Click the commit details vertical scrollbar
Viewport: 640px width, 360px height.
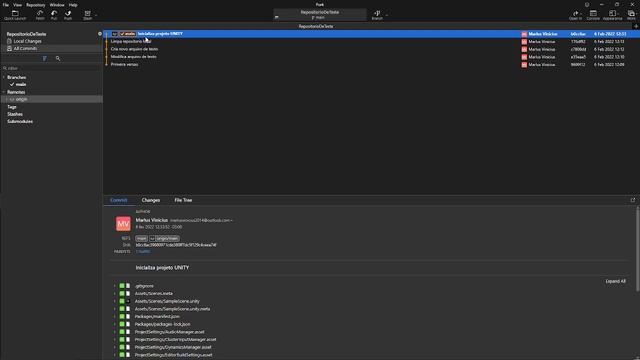(x=638, y=249)
